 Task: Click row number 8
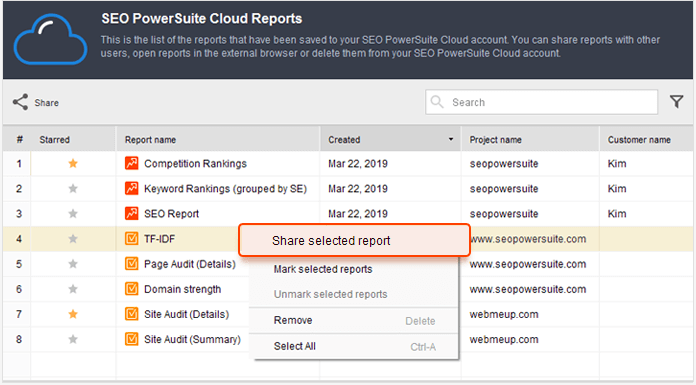tap(19, 339)
